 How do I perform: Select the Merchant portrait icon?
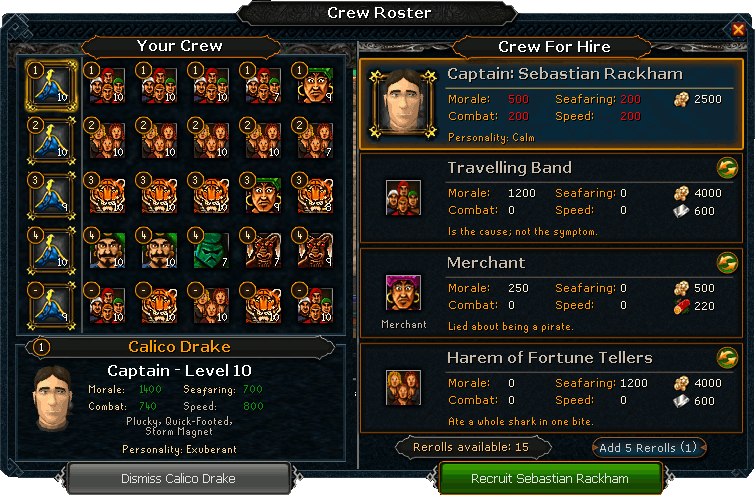point(404,292)
